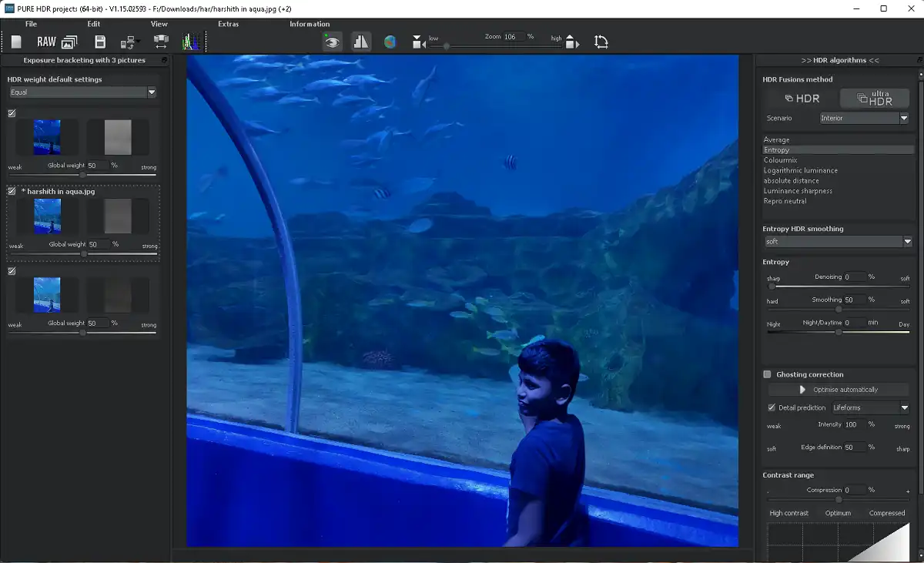Uncheck the Detail prediction checkbox
The width and height of the screenshot is (924, 563).
(772, 407)
